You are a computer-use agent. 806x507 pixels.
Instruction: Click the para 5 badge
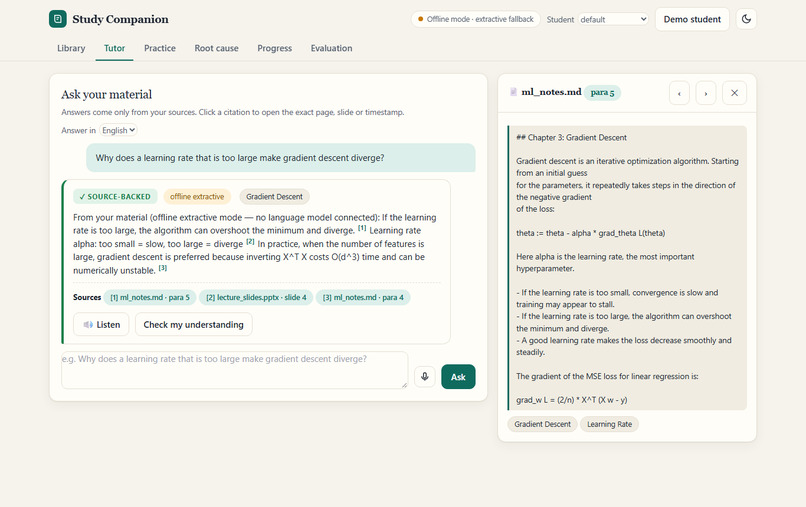point(602,93)
